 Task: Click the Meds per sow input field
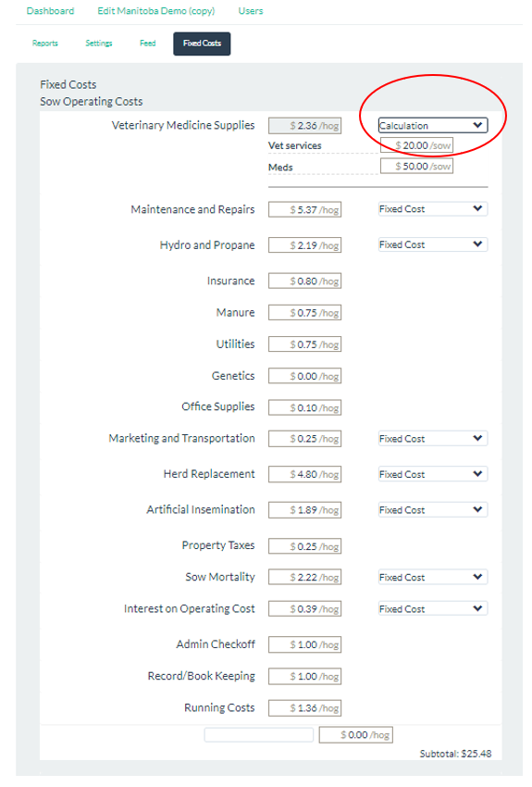point(416,166)
